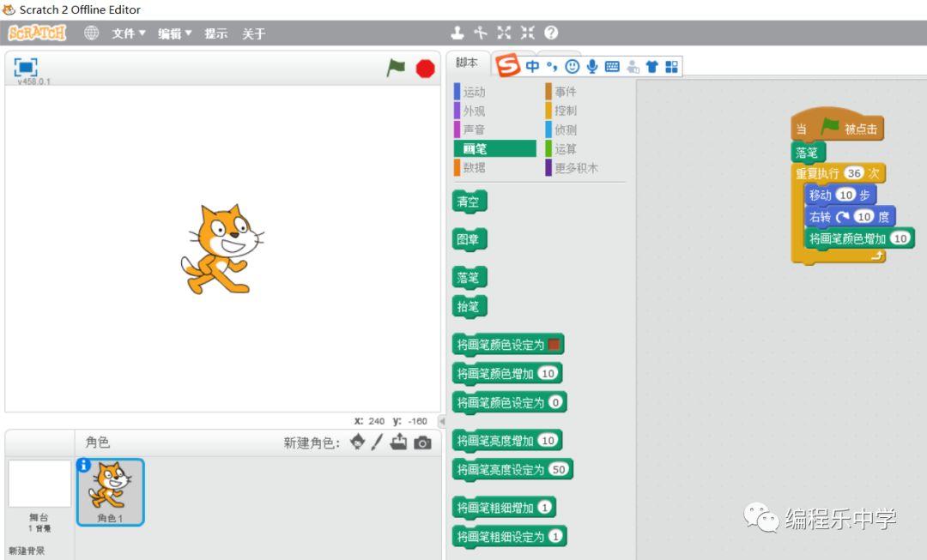Open Sogou skin shirt icon
Image resolution: width=927 pixels, height=560 pixels.
(651, 66)
